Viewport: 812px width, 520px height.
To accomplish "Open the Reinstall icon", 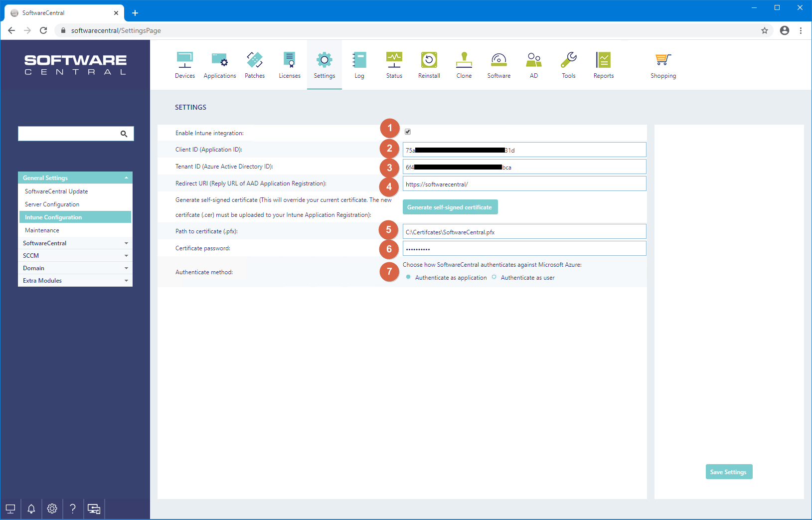I will (429, 60).
